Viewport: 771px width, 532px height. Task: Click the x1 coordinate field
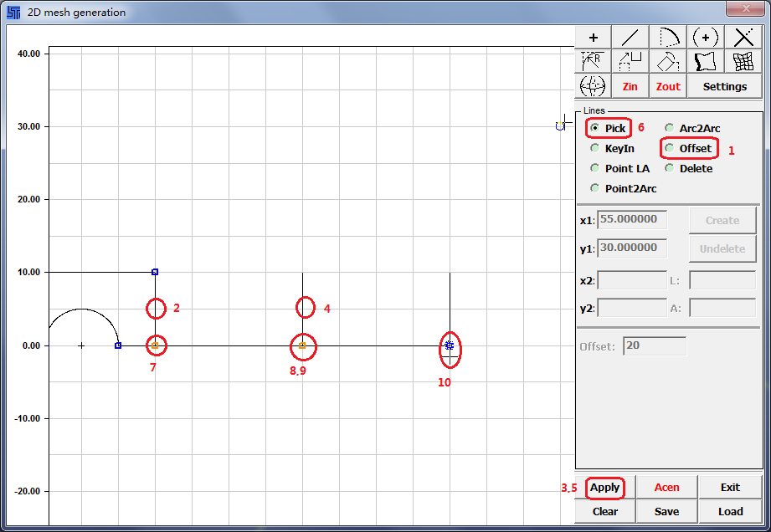[632, 220]
